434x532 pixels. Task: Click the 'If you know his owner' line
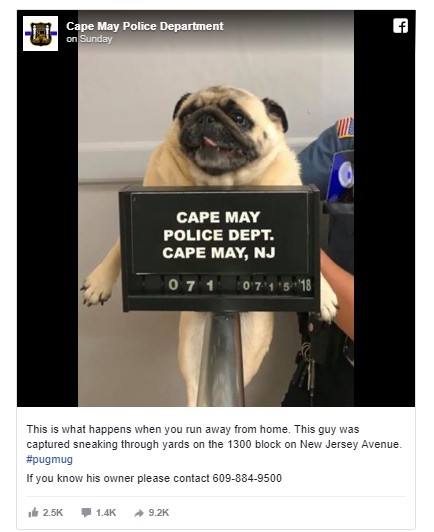coord(154,478)
